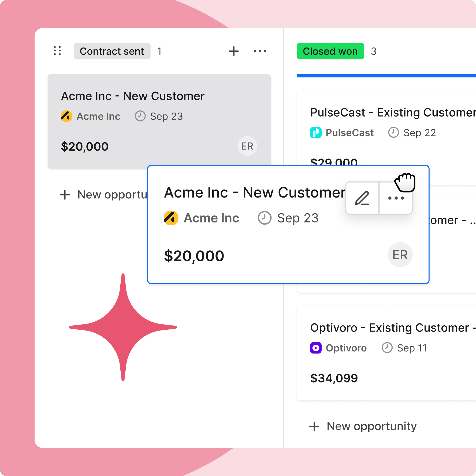Click the Optivoro company logo icon

315,348
